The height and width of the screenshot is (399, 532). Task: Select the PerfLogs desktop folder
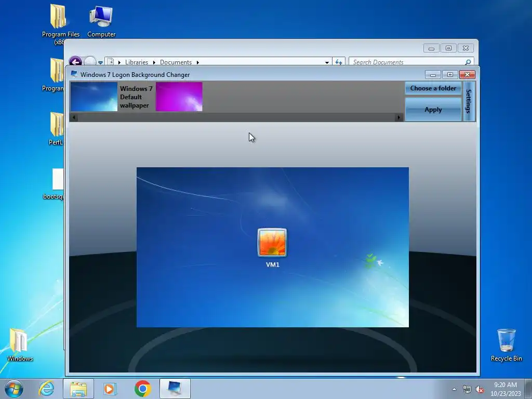(x=56, y=129)
